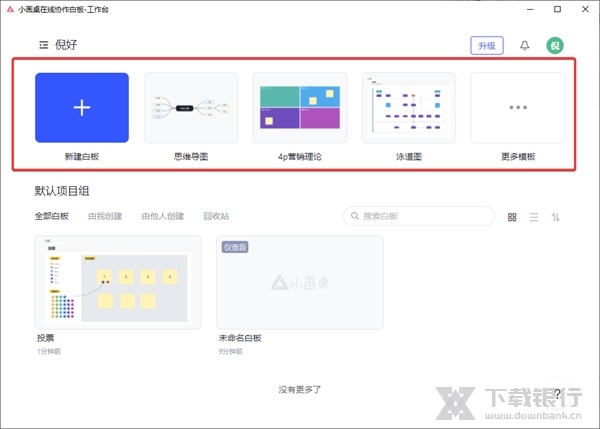
Task: Open the 未命名白板 whiteboard thumbnail
Action: pos(300,282)
